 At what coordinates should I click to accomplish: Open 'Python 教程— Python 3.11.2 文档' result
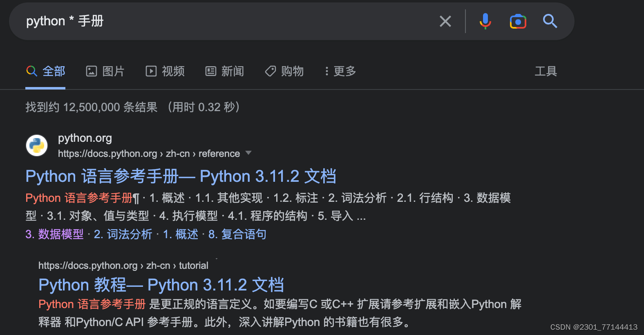pos(161,285)
